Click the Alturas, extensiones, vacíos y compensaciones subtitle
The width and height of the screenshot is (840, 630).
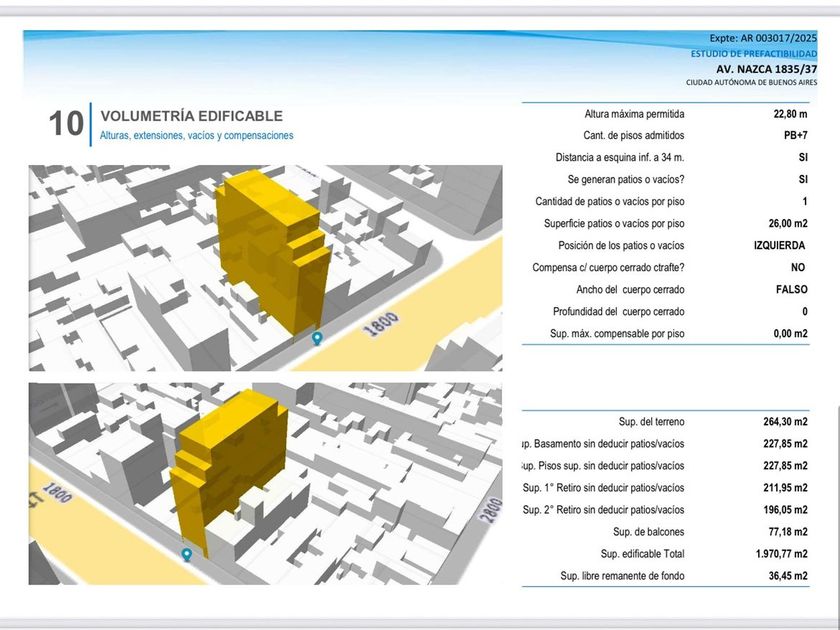196,136
